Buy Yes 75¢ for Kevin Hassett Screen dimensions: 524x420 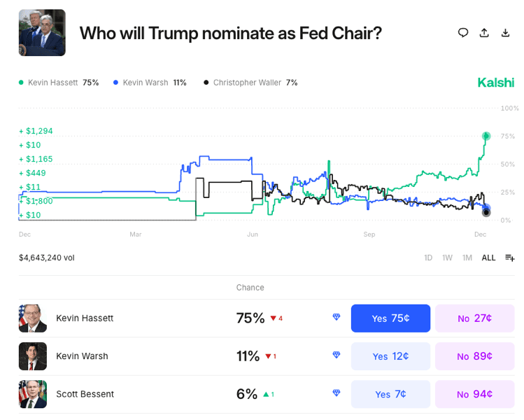point(390,318)
